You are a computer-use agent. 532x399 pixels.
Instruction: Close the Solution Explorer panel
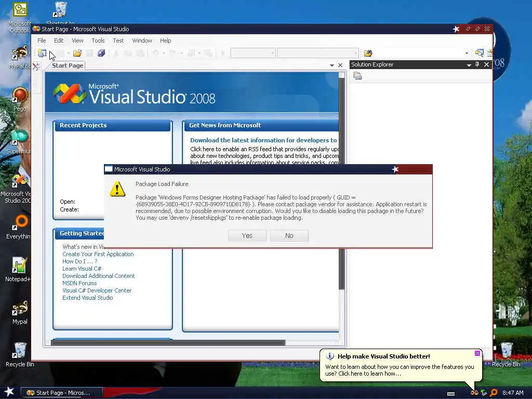click(x=486, y=64)
